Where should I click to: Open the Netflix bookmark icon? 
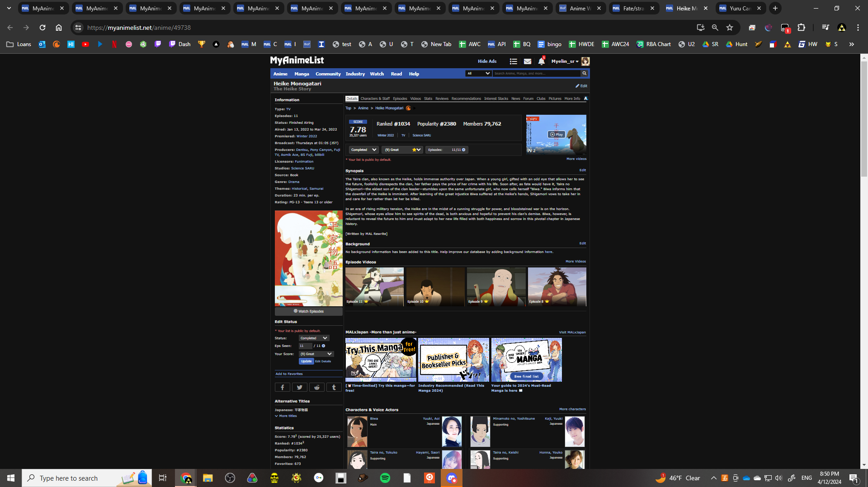click(x=114, y=44)
